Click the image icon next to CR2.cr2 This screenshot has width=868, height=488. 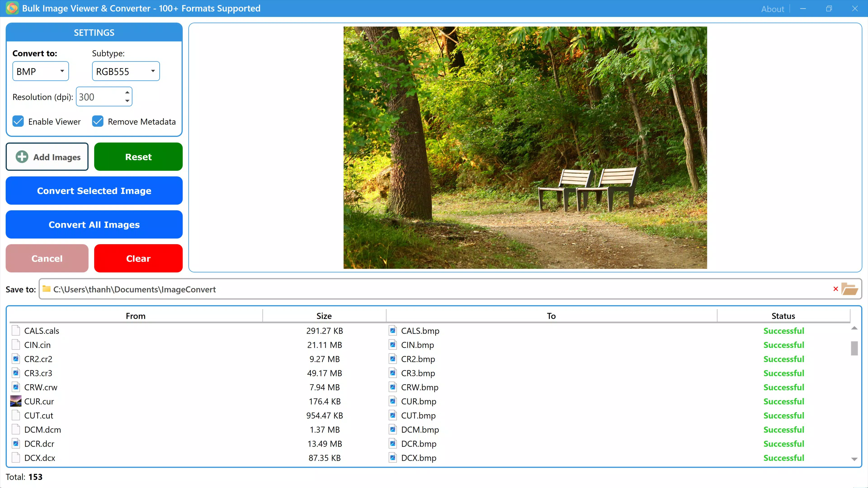pos(16,359)
